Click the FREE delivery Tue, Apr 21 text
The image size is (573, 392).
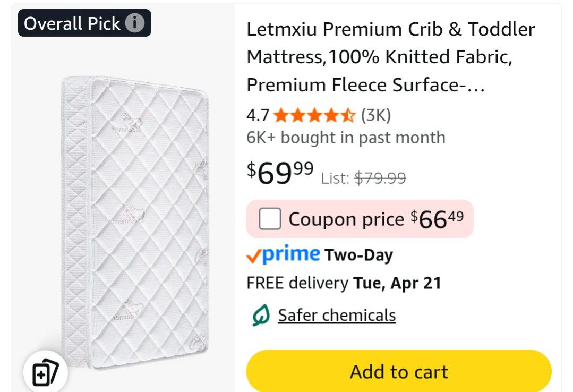(x=344, y=283)
